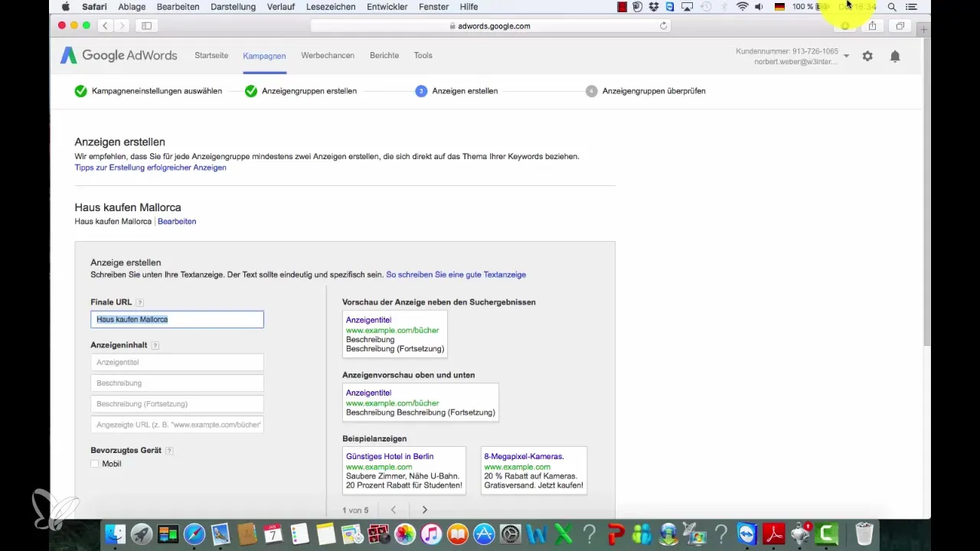Toggle the Safari sidebar

pyautogui.click(x=146, y=26)
